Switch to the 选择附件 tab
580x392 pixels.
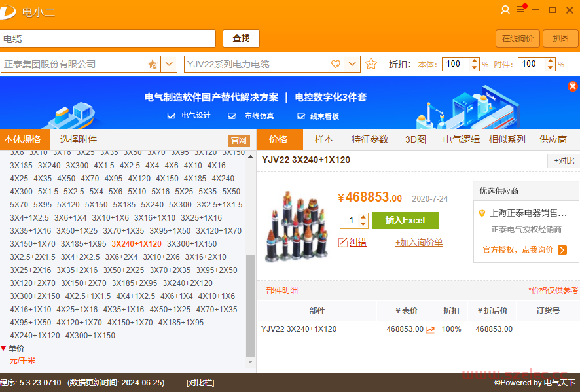(x=79, y=139)
